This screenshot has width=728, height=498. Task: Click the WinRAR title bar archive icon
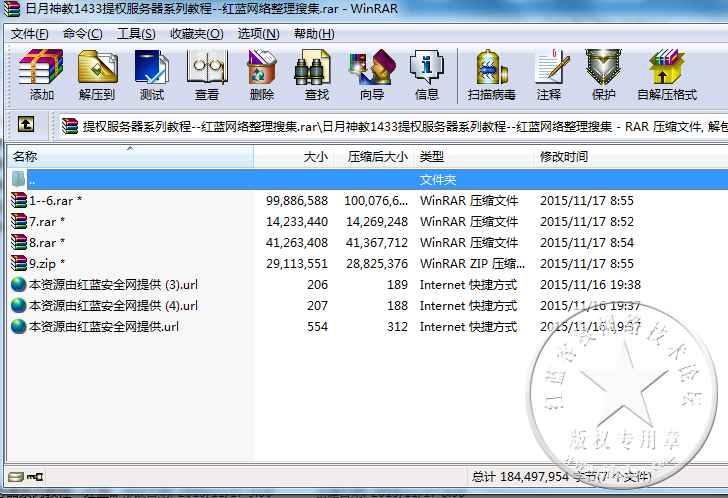(12, 8)
